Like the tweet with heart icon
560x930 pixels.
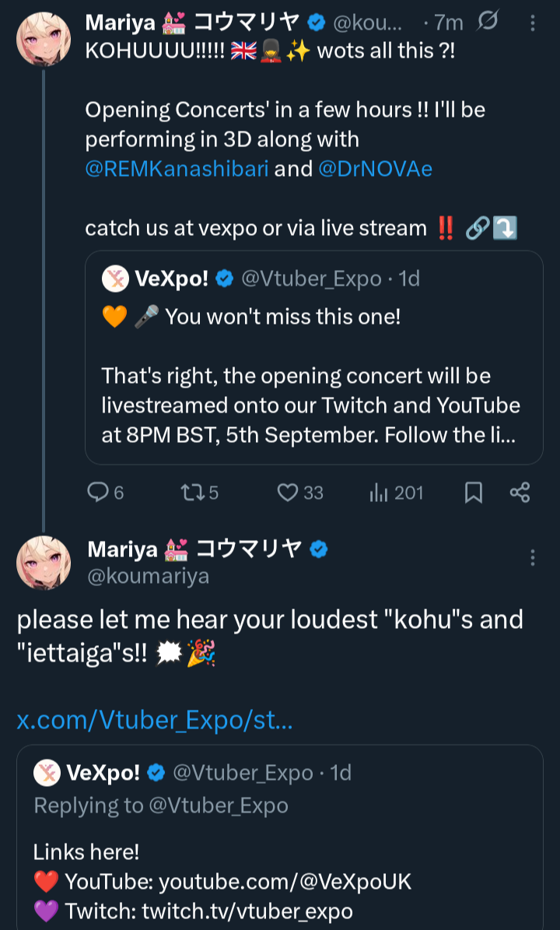pos(289,492)
